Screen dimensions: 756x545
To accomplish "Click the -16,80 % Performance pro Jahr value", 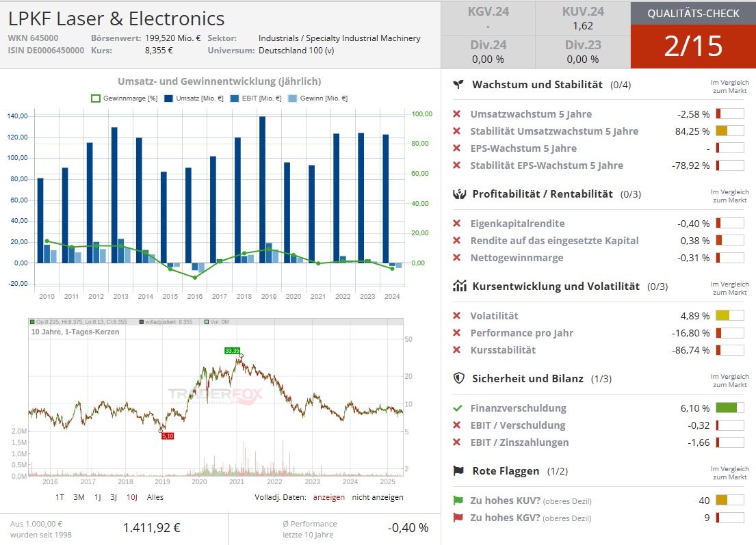I will (690, 333).
